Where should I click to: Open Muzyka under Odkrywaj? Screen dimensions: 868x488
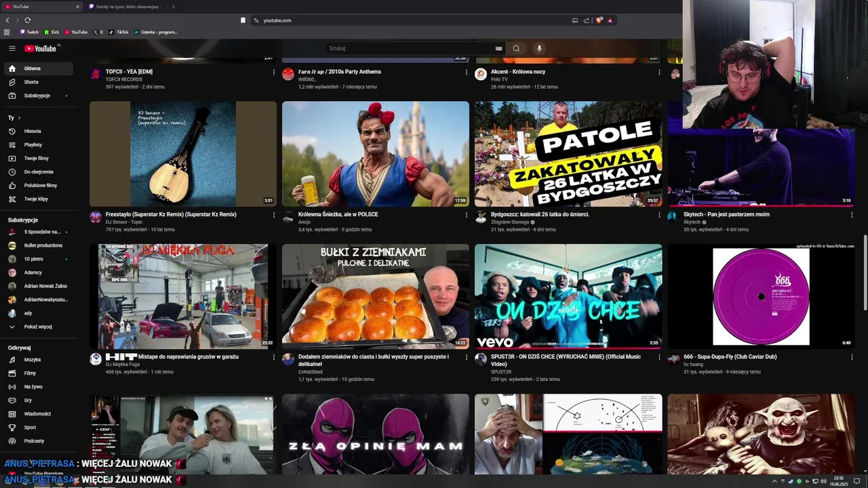point(38,359)
